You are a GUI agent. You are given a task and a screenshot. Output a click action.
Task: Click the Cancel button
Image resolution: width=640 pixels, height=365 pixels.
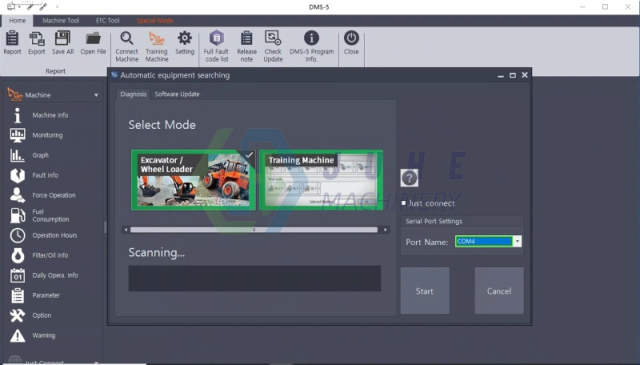click(x=499, y=291)
